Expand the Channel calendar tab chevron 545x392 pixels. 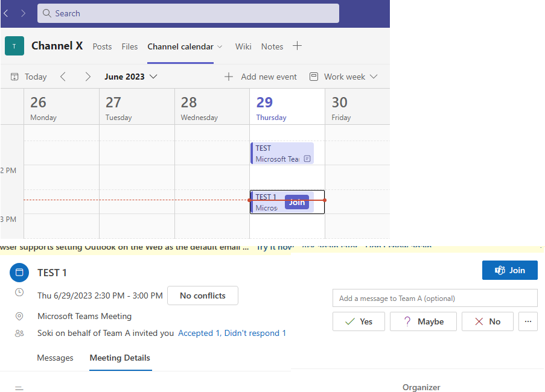pyautogui.click(x=221, y=46)
